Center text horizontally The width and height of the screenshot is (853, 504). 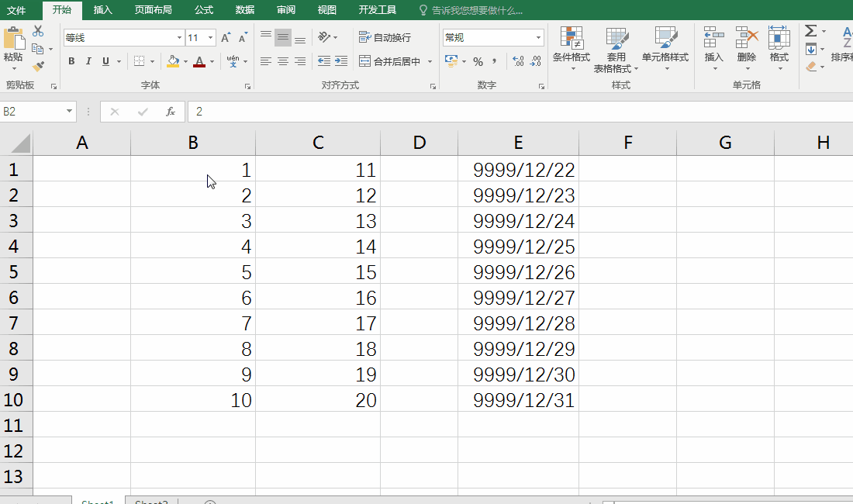click(x=283, y=61)
